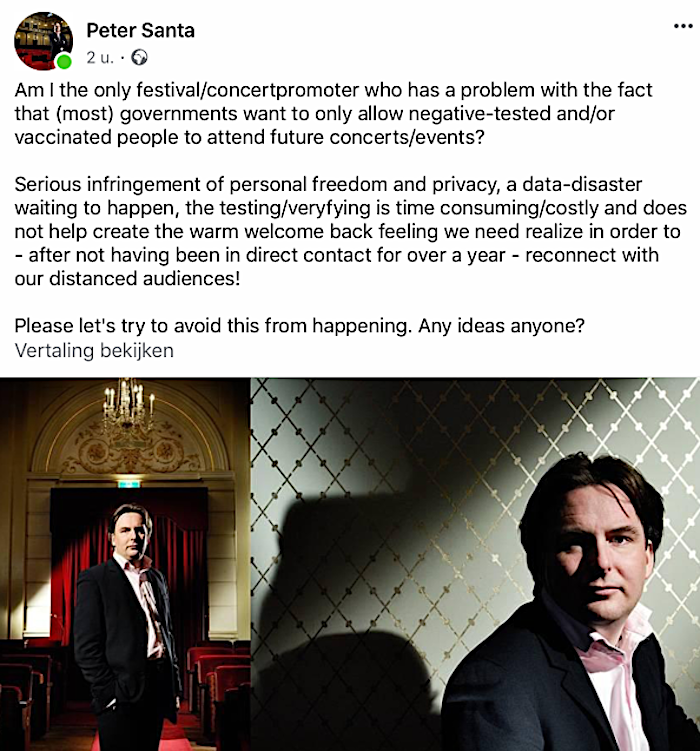Click the "2 u." post timestamp

click(x=100, y=57)
